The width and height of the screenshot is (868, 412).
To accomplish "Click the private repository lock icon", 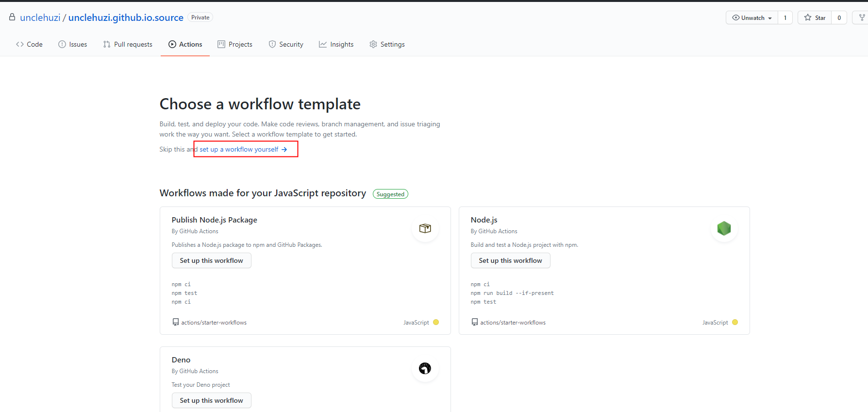I will point(12,17).
